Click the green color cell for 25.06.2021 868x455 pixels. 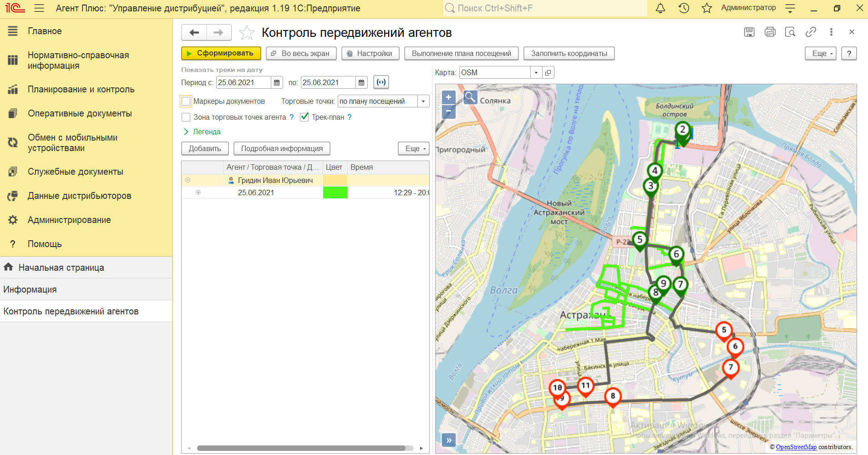coord(335,192)
